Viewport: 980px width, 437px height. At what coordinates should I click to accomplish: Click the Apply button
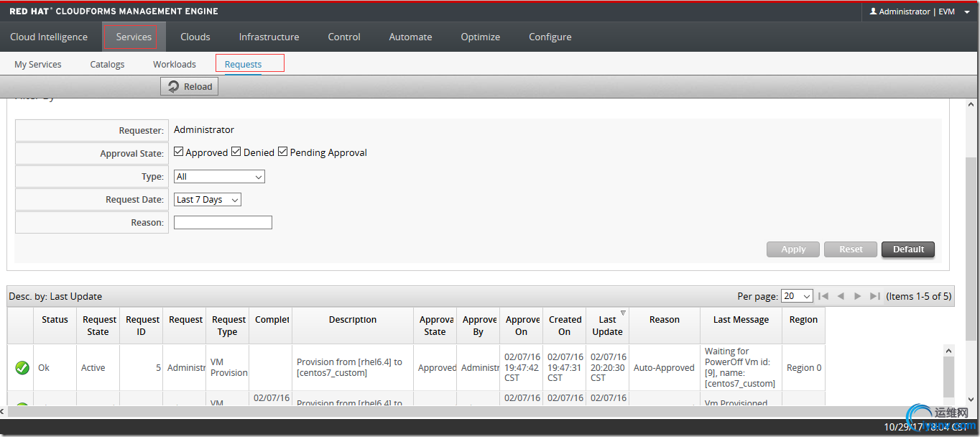[x=793, y=249]
